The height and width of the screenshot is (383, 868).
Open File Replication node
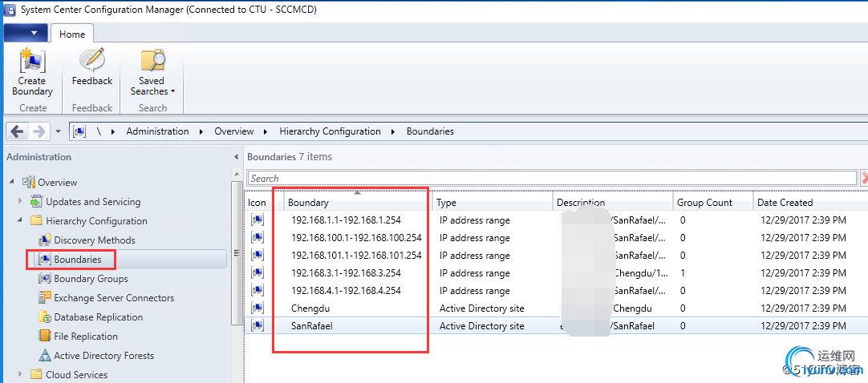click(x=86, y=336)
